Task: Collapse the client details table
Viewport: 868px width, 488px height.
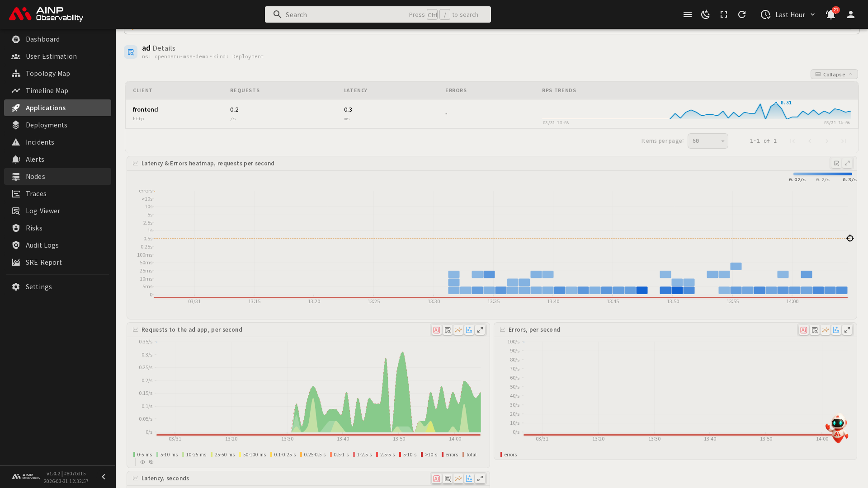Action: pos(834,74)
